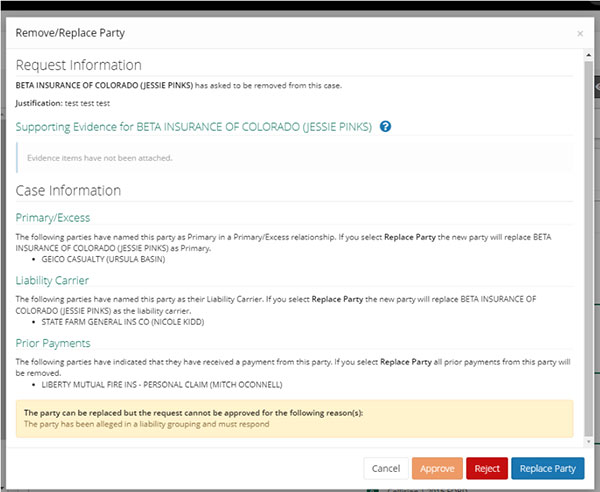
Task: Click the yellow warning message about liability grouping
Action: (295, 419)
